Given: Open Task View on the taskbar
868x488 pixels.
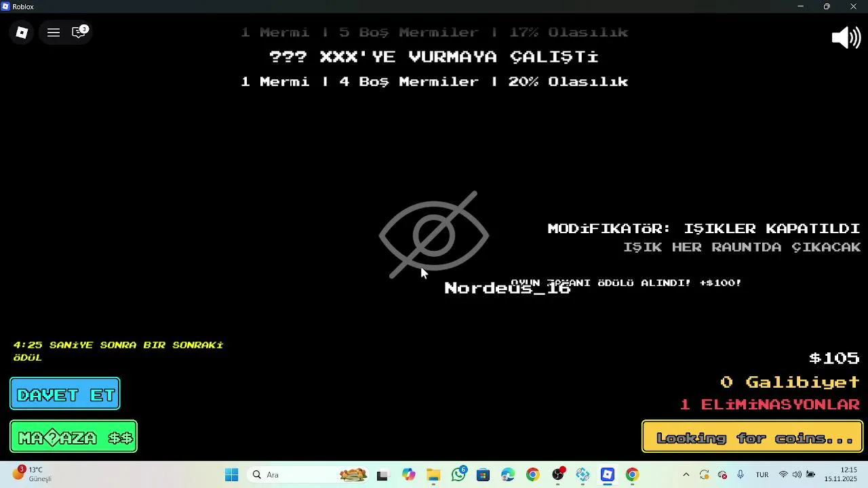Looking at the screenshot, I should point(382,475).
